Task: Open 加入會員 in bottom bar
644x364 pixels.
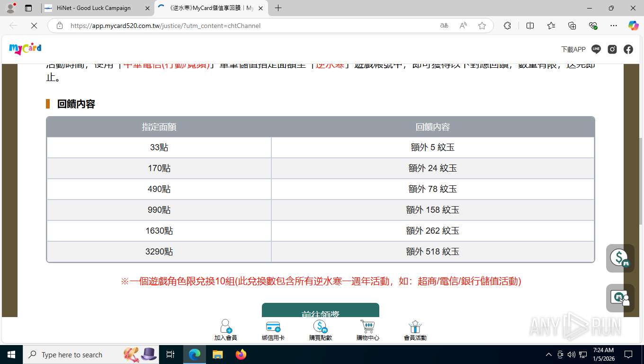Action: 226,330
